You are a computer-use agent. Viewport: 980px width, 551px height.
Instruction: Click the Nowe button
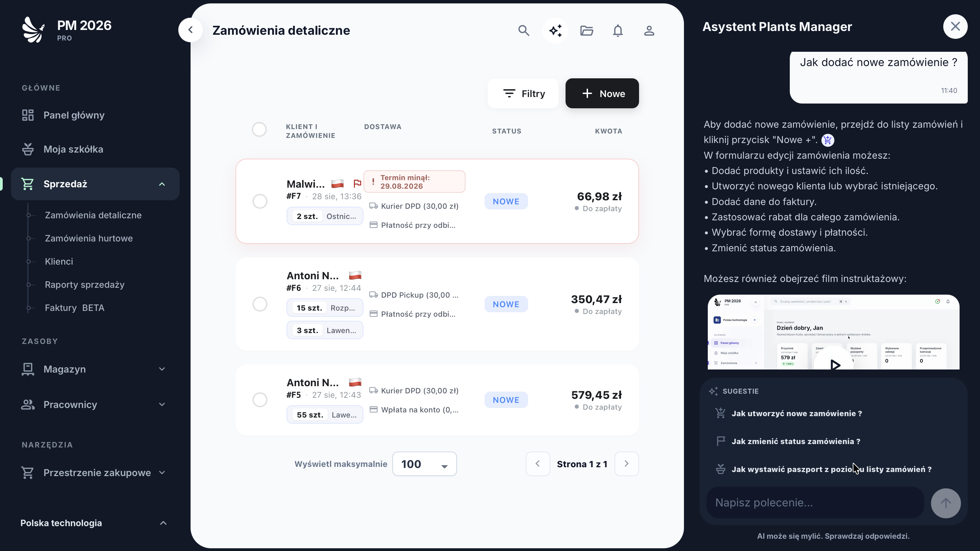click(x=602, y=93)
